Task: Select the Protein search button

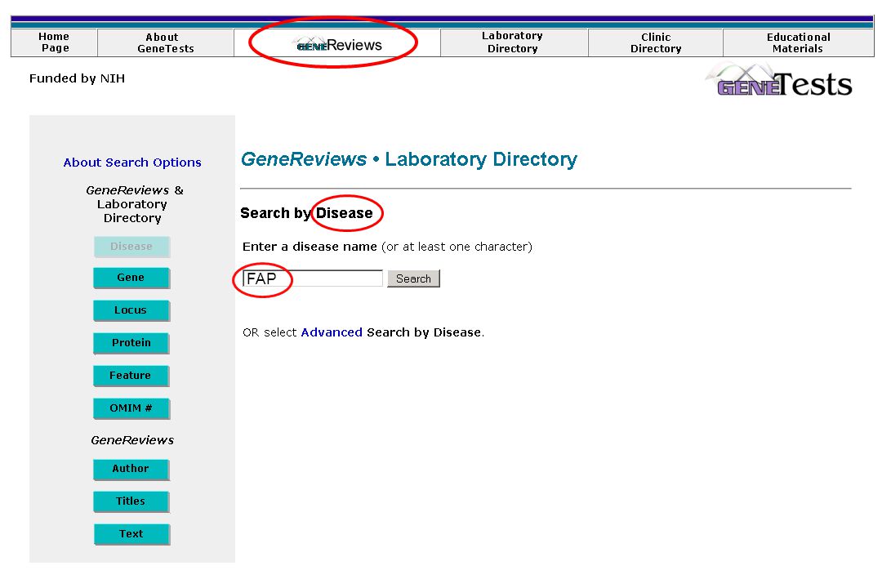Action: [x=131, y=343]
